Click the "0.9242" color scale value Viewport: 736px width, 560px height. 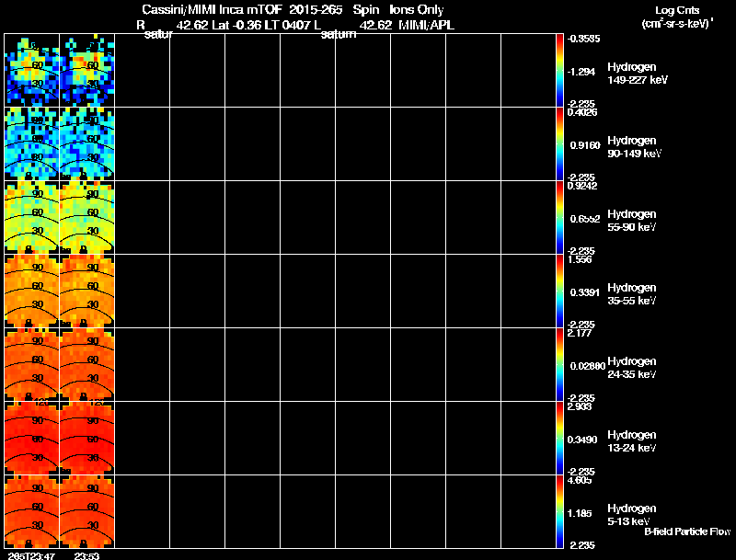point(582,186)
